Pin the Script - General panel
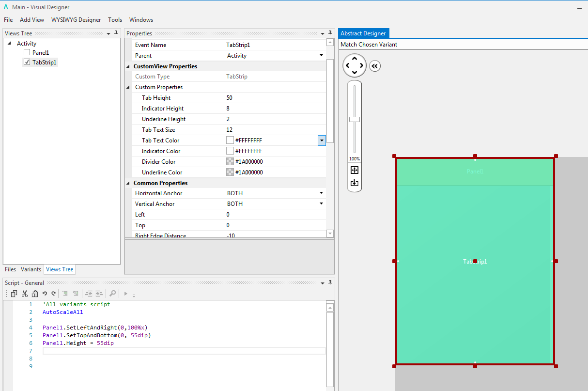588x391 pixels. [x=330, y=282]
